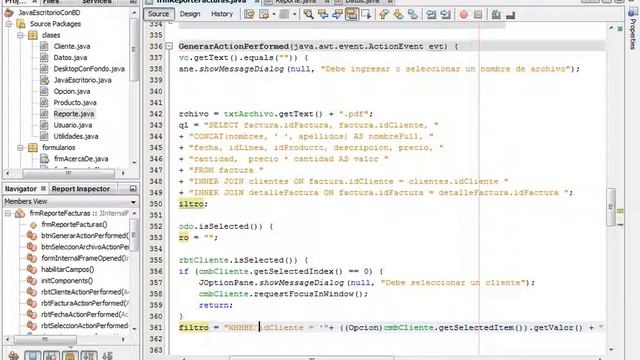Click Shift Line Left icon
This screenshot has width=640, height=360.
click(x=431, y=15)
